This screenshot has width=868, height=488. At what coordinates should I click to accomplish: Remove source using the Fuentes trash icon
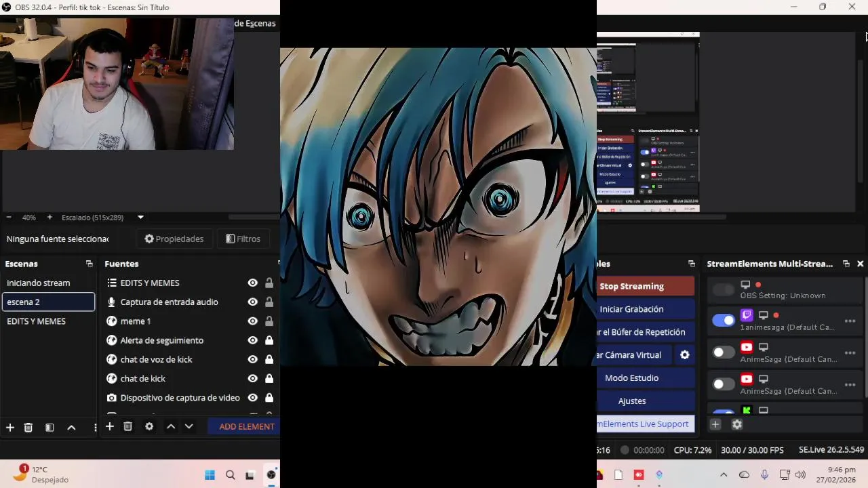[127, 426]
